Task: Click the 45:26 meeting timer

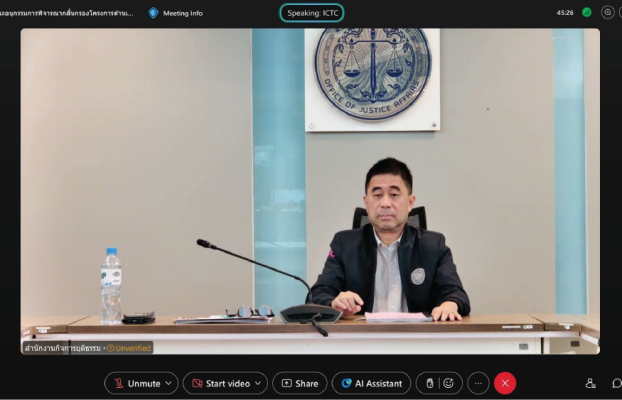Action: 565,13
